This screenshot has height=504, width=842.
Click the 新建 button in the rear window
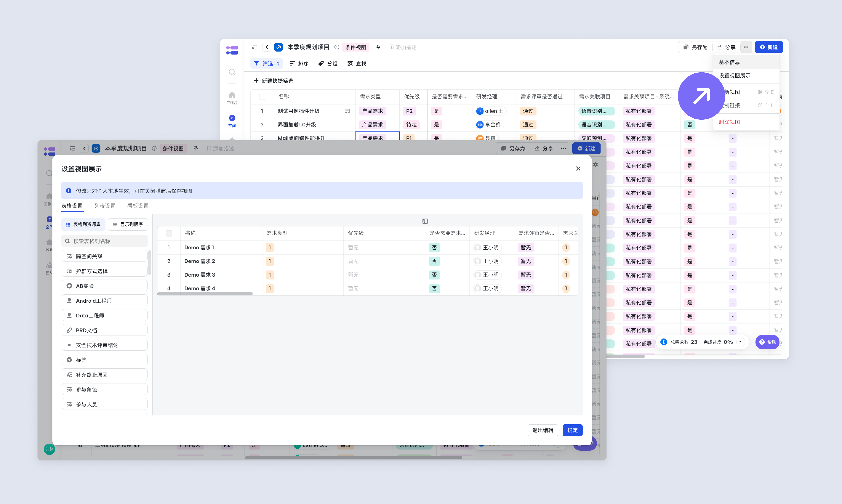click(769, 47)
